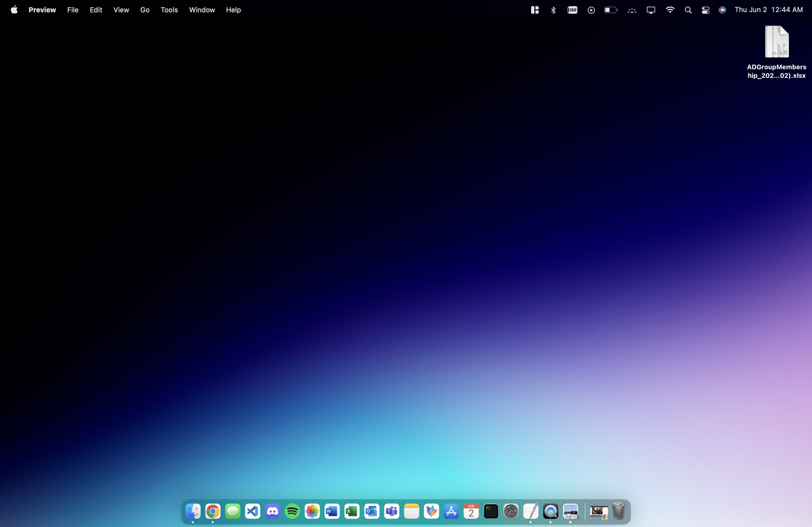Open the Trash in the Dock
Image resolution: width=812 pixels, height=527 pixels.
[x=619, y=511]
